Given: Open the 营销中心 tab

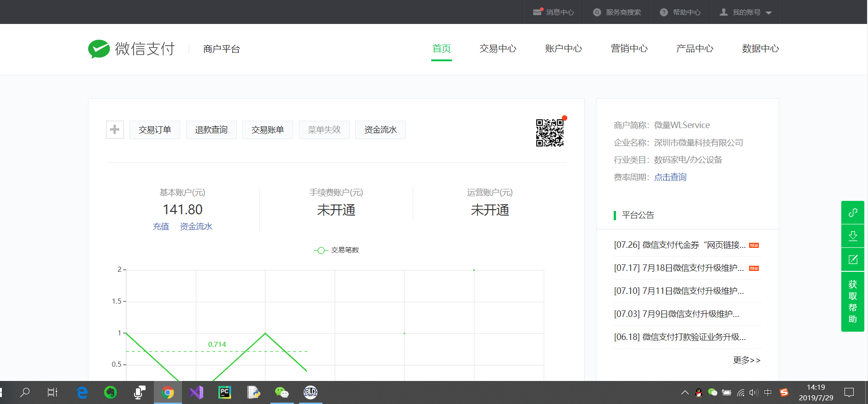Looking at the screenshot, I should pyautogui.click(x=629, y=49).
